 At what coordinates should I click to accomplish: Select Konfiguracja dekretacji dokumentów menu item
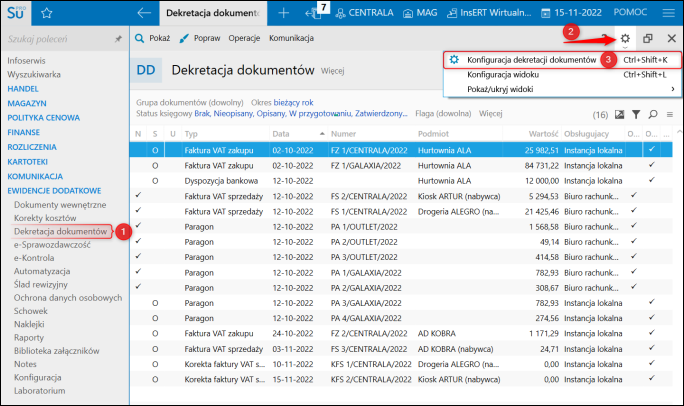tap(531, 60)
